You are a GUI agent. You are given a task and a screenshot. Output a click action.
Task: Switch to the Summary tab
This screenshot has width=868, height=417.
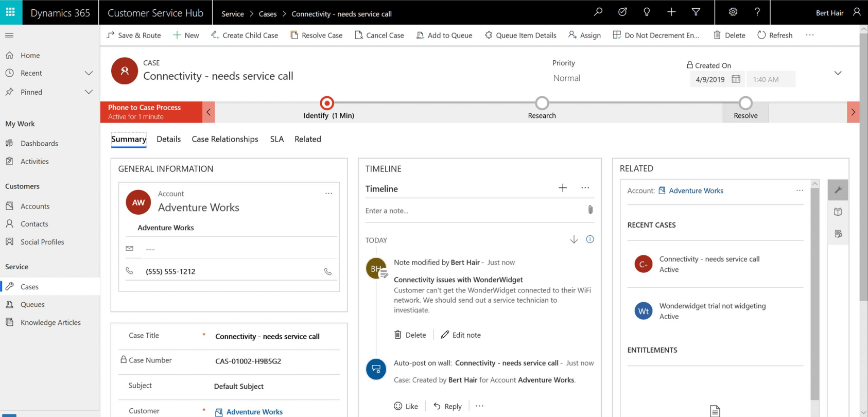[x=129, y=139]
